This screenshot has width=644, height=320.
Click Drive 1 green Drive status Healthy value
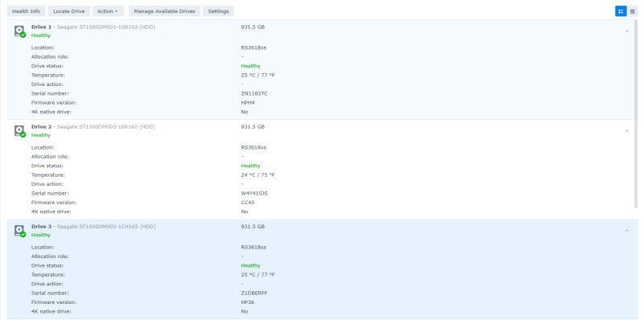(x=250, y=66)
